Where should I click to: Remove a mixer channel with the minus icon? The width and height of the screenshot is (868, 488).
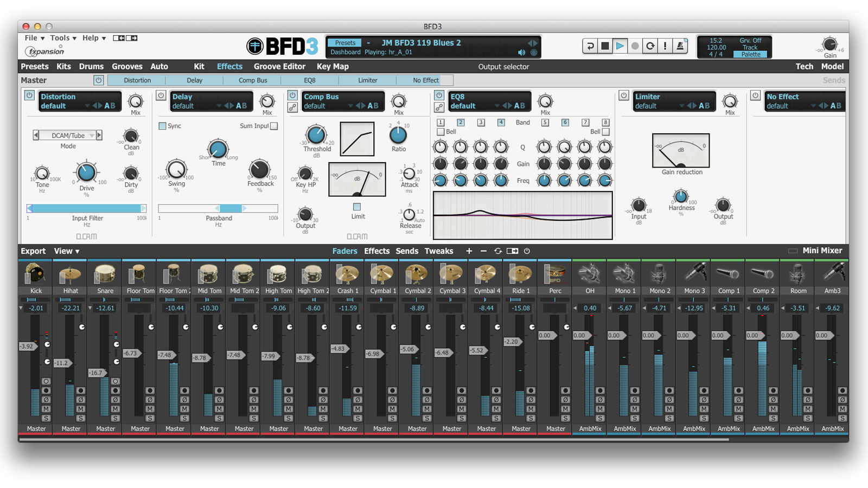[483, 251]
